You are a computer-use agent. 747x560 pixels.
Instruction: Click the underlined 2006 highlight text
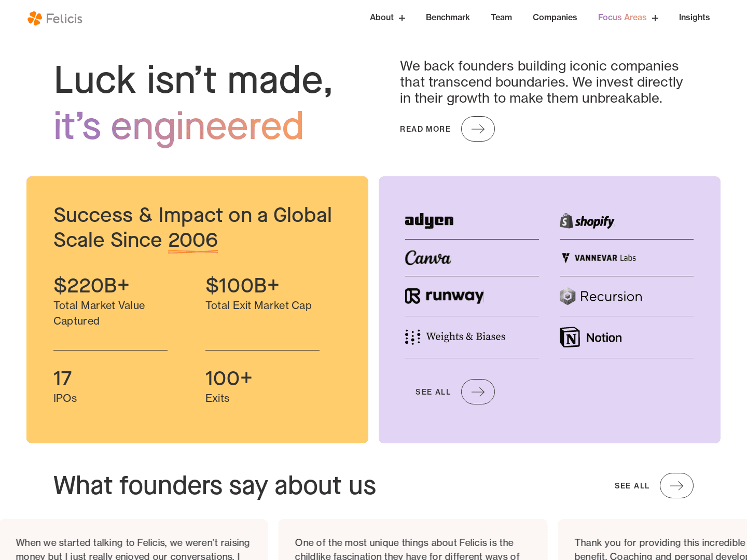coord(193,240)
